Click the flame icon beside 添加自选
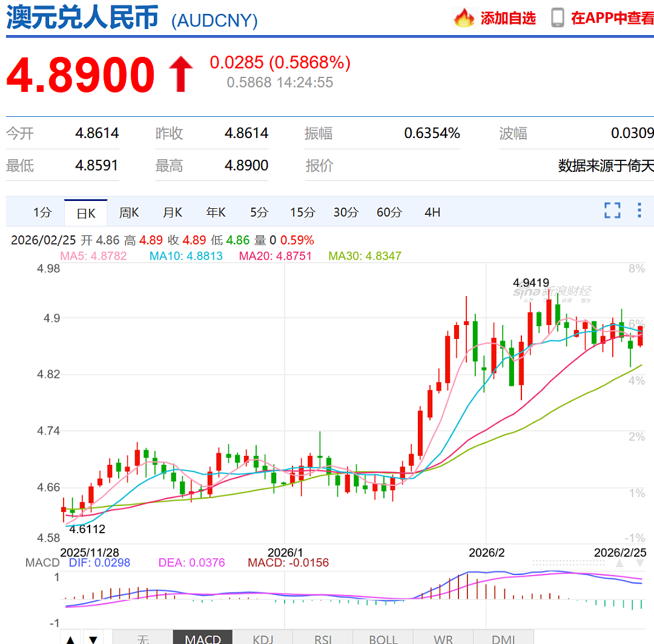 click(464, 18)
